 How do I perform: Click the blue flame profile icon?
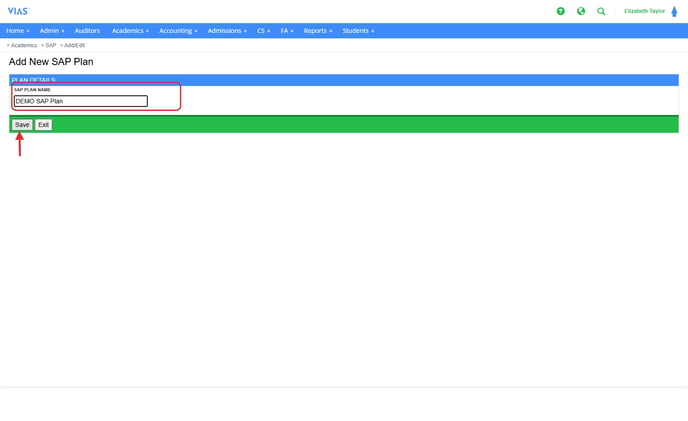pyautogui.click(x=674, y=11)
